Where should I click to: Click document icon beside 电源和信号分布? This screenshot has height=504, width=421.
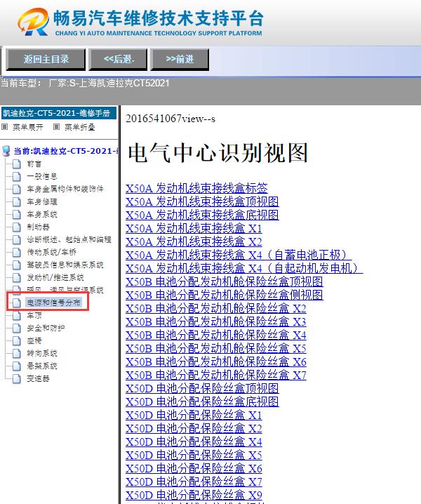click(x=16, y=303)
